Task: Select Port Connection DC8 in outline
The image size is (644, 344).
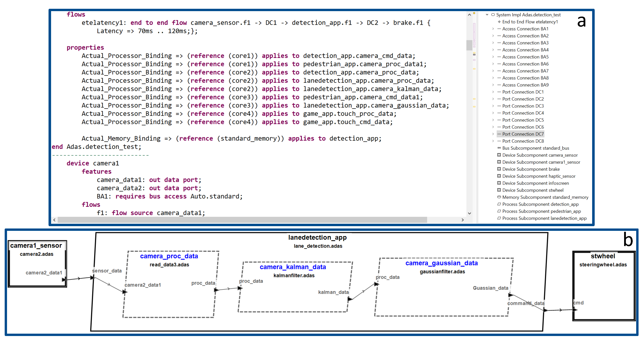Action: coord(523,141)
